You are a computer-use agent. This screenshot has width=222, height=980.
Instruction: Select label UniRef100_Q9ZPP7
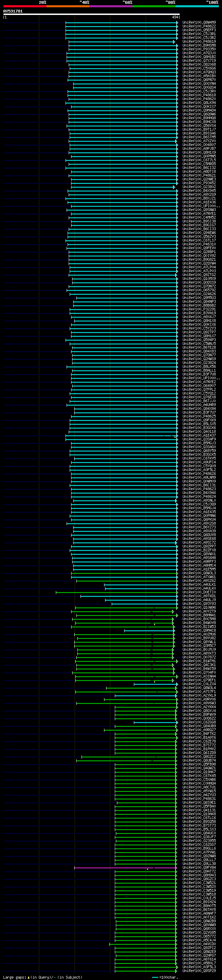tap(199, 546)
